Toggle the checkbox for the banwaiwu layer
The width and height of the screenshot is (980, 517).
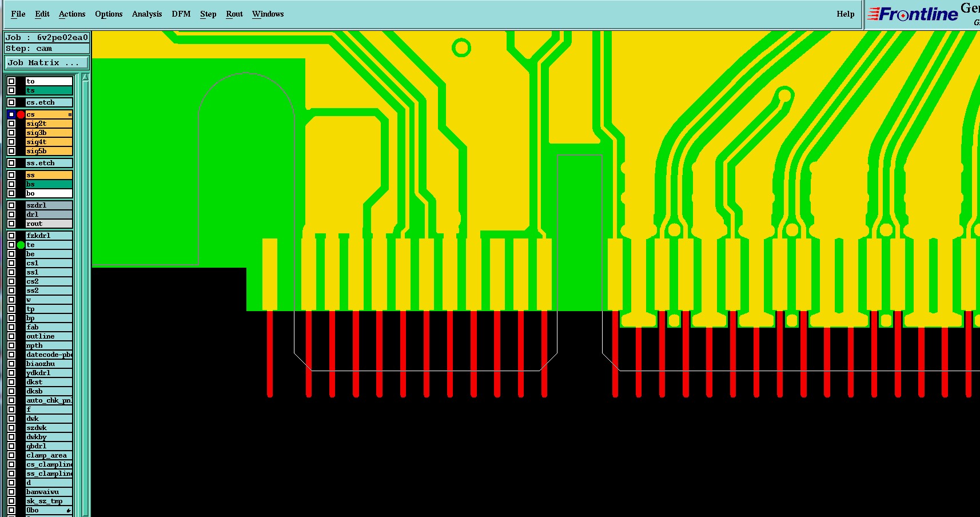pyautogui.click(x=11, y=492)
